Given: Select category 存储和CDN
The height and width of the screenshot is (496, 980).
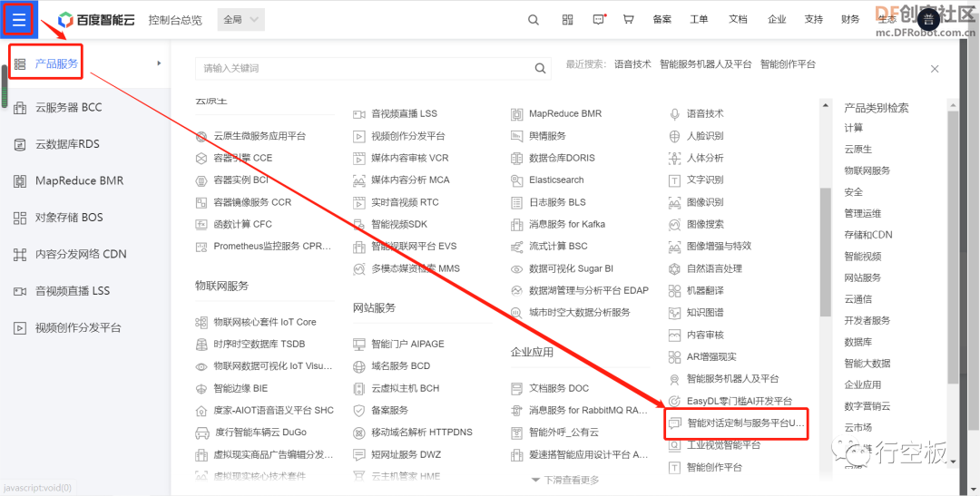Looking at the screenshot, I should click(868, 235).
